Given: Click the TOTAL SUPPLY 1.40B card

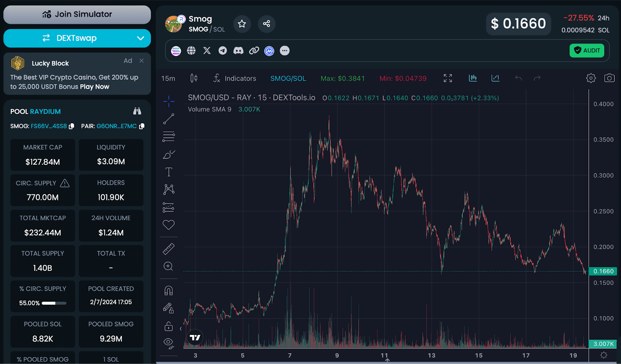Looking at the screenshot, I should tap(43, 260).
